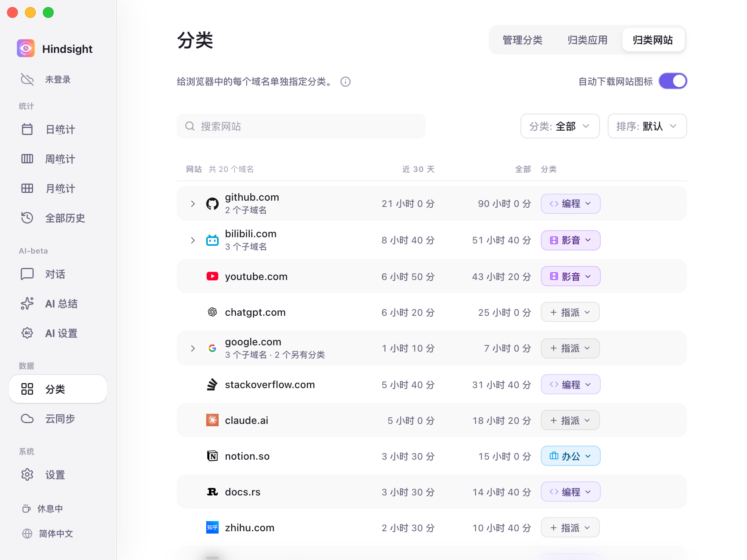Click the 搜索网站 search field
This screenshot has width=747, height=560.
coord(301,126)
